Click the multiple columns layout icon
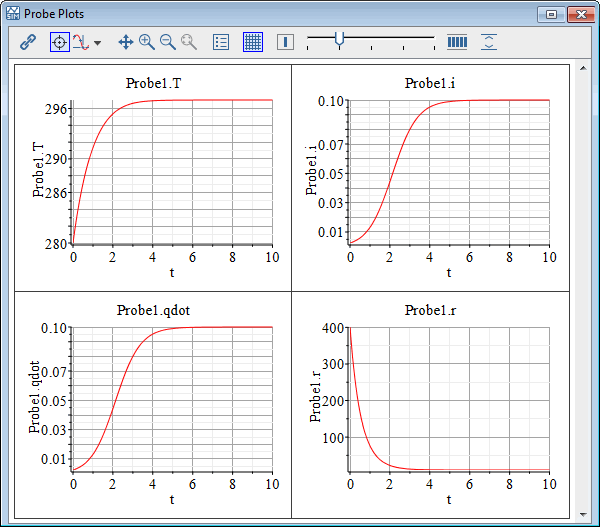Image resolution: width=600 pixels, height=527 pixels. point(457,42)
